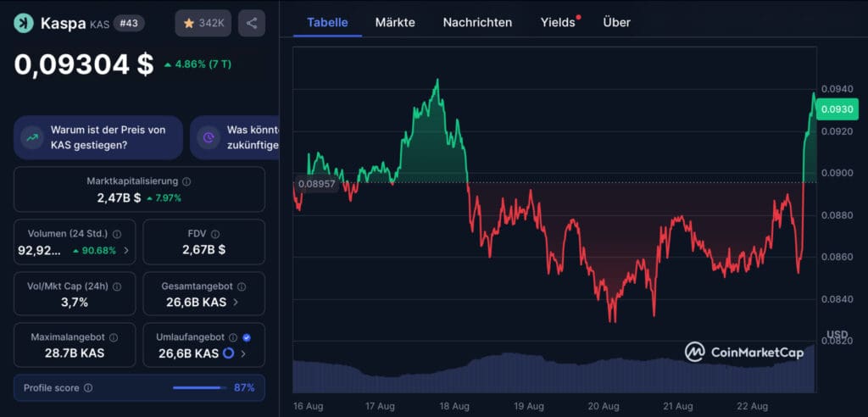Image resolution: width=868 pixels, height=417 pixels.
Task: Click info icon next to Marktkapitalisierung
Action: tap(186, 181)
